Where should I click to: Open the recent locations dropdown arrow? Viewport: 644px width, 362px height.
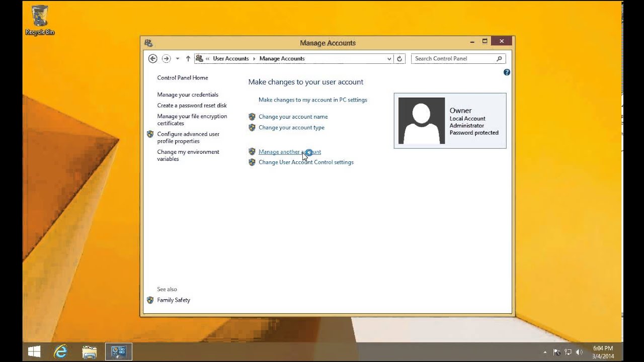(x=178, y=59)
